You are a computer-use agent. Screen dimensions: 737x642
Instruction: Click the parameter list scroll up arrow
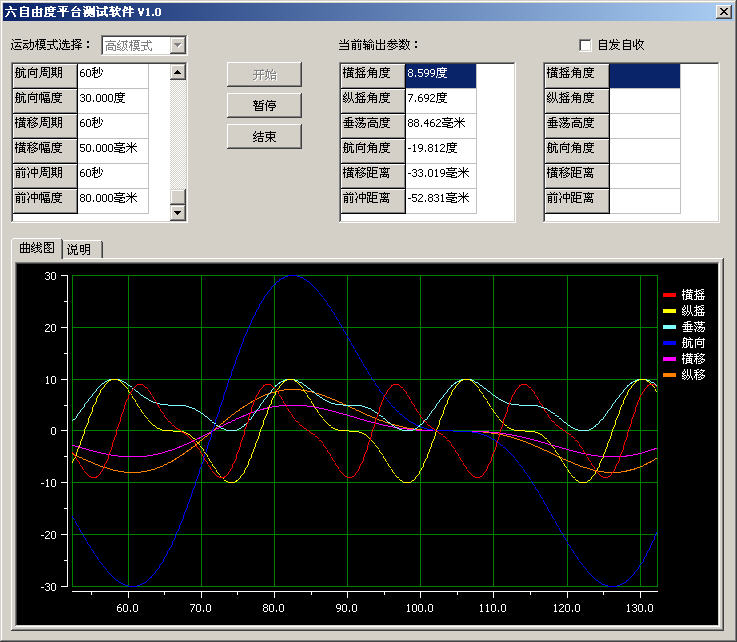[x=178, y=72]
